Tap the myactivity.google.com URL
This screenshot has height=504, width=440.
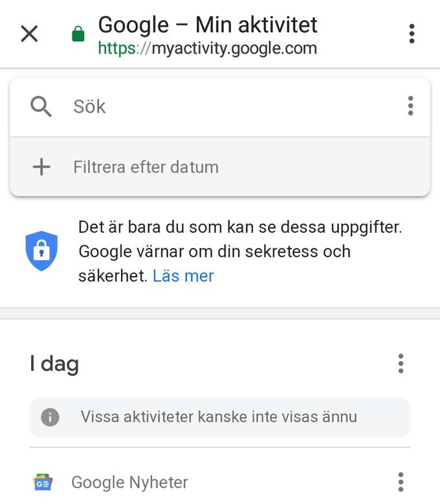(x=208, y=49)
